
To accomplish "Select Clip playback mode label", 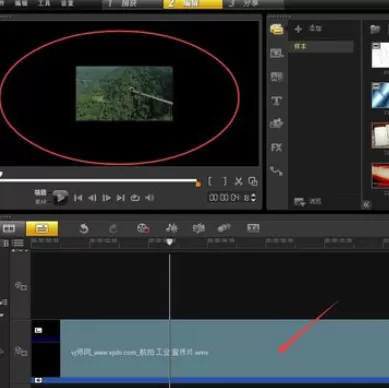I will tap(41, 202).
